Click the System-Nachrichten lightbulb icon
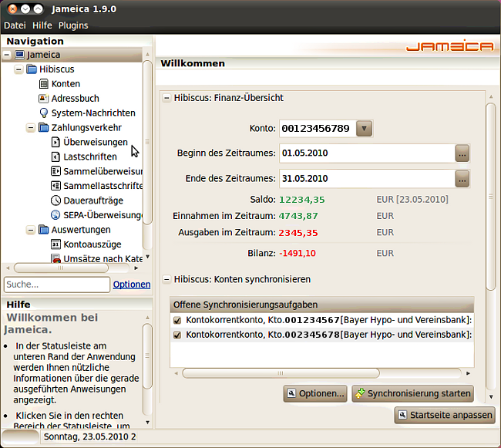Image resolution: width=501 pixels, height=448 pixels. (x=43, y=113)
